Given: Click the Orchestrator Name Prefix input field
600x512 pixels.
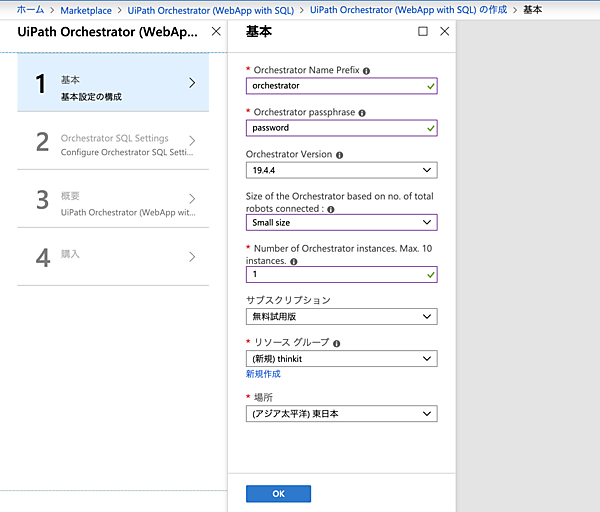Looking at the screenshot, I should tap(335, 86).
